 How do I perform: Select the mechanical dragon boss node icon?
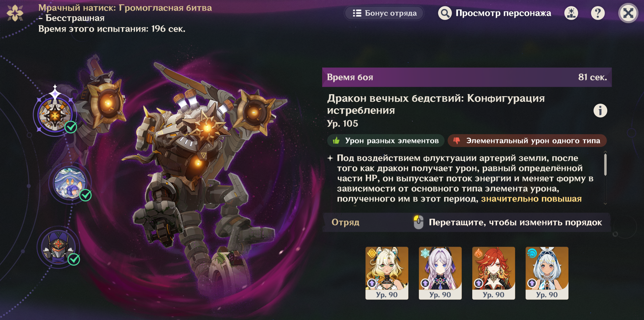[55, 115]
